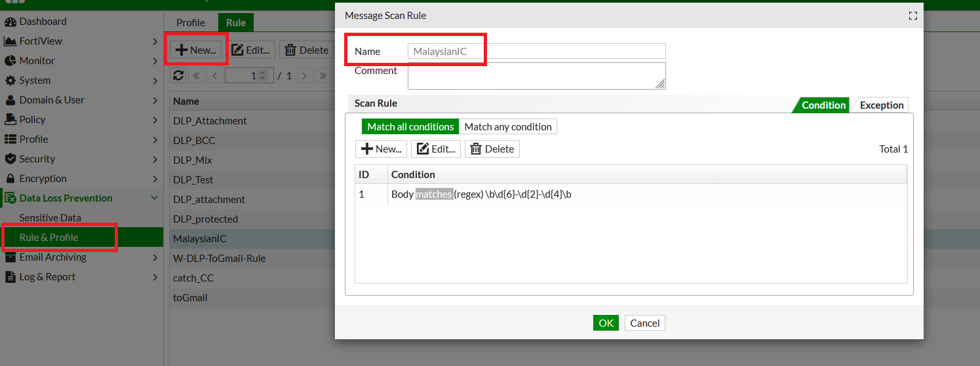Delete the selected scan rule condition
The height and width of the screenshot is (366, 980).
pos(492,149)
